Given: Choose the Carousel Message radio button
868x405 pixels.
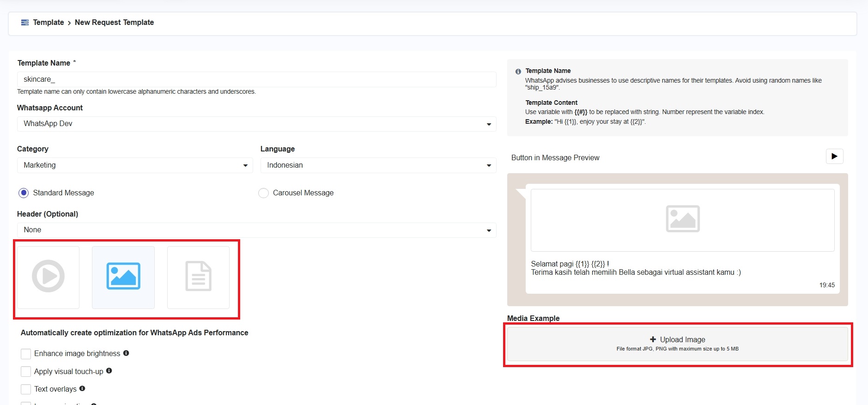Looking at the screenshot, I should point(263,193).
